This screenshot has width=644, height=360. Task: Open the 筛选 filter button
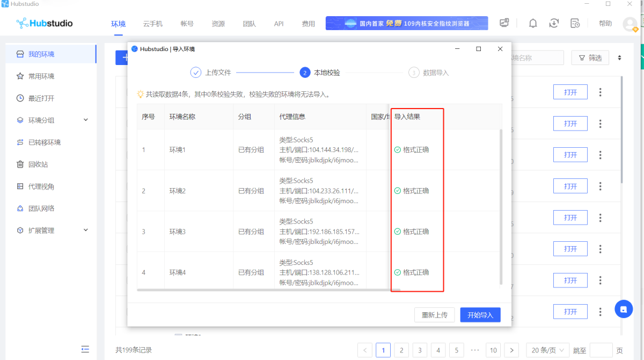[x=590, y=57]
